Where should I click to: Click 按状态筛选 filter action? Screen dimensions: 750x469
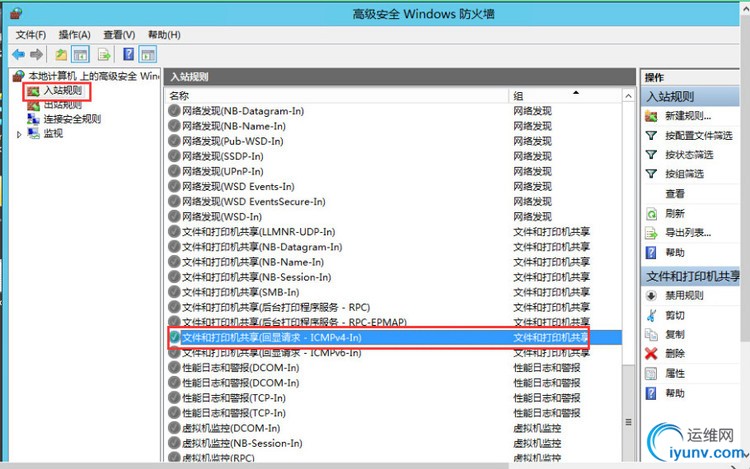tap(689, 155)
